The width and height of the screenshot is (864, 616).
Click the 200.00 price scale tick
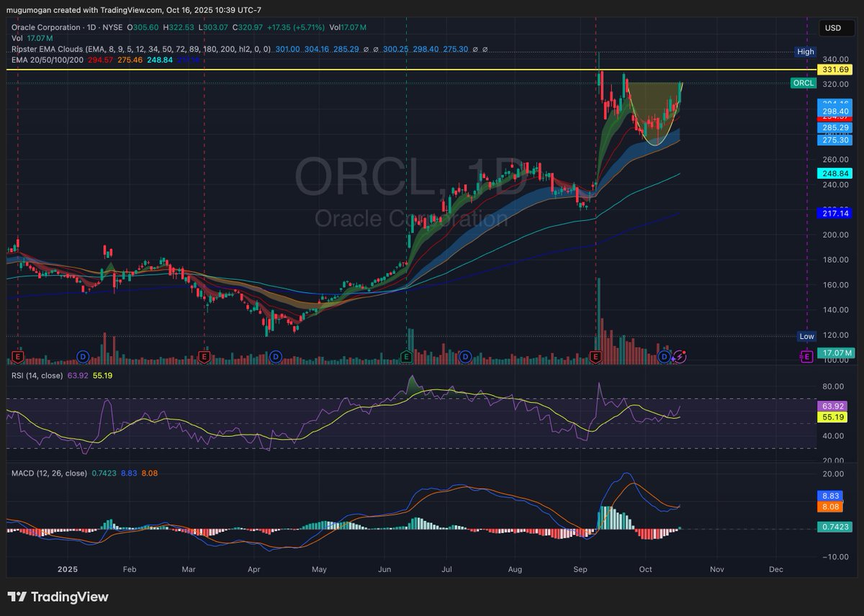click(836, 235)
